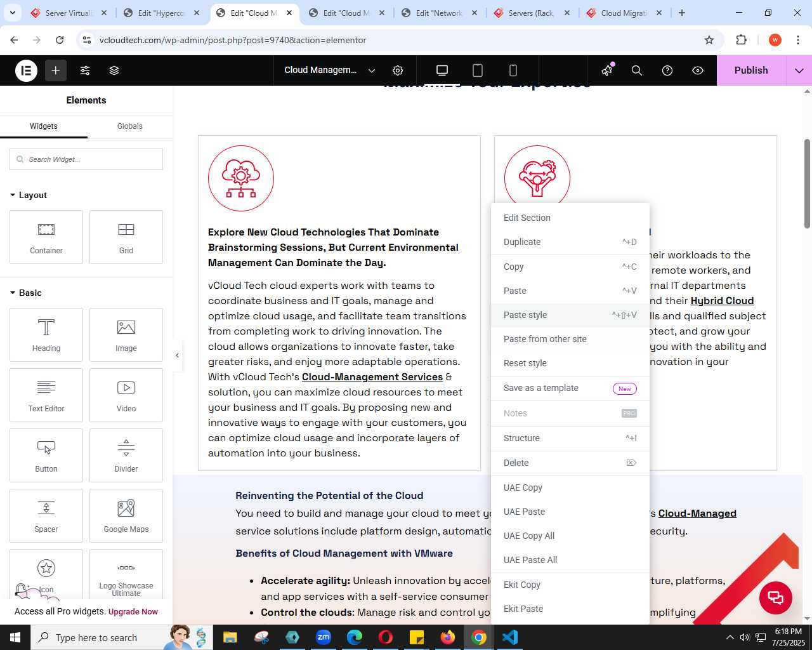
Task: Preview changes with the eye icon
Action: pyautogui.click(x=698, y=70)
